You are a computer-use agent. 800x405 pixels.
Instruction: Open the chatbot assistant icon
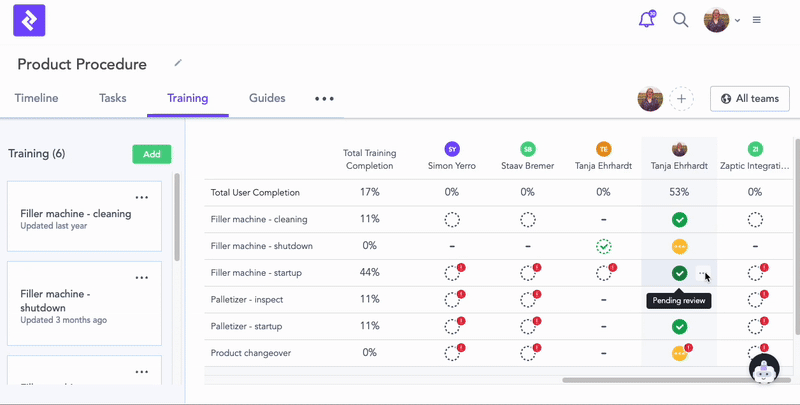[764, 369]
